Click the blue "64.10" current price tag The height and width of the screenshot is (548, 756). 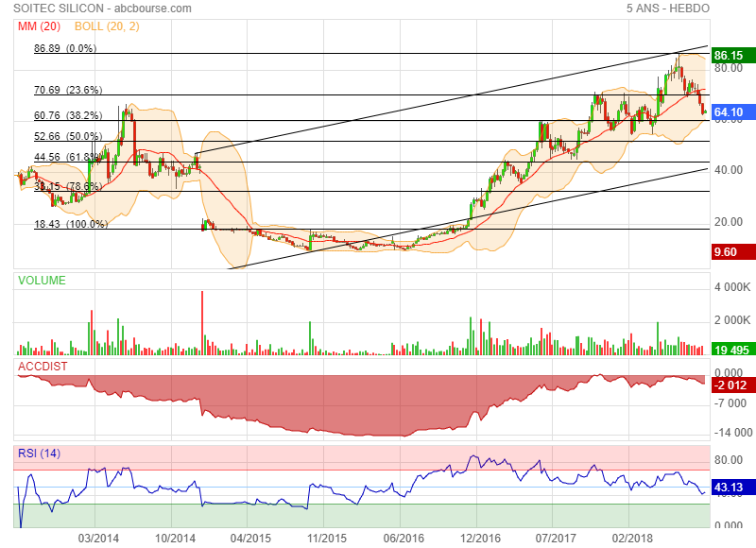(733, 112)
